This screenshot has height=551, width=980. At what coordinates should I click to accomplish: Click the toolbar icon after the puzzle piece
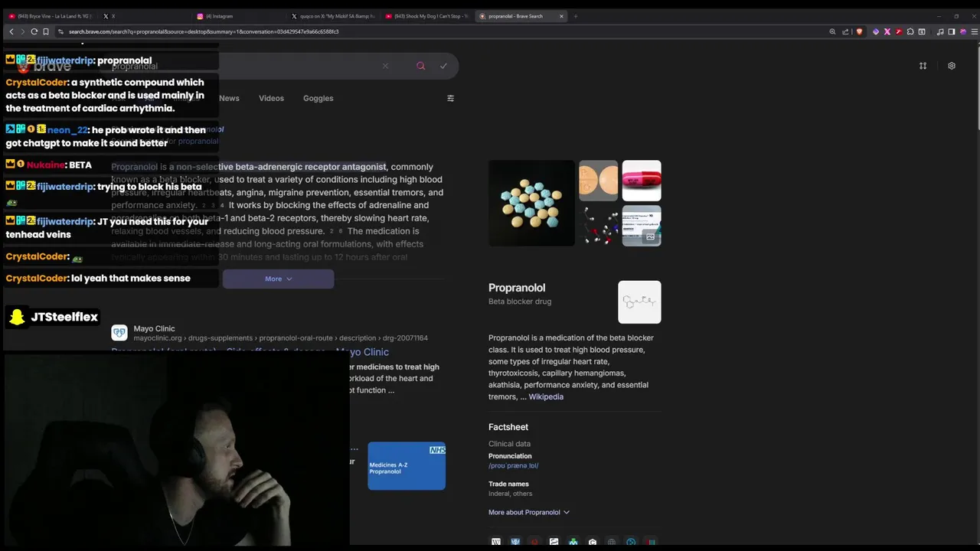coord(922,31)
